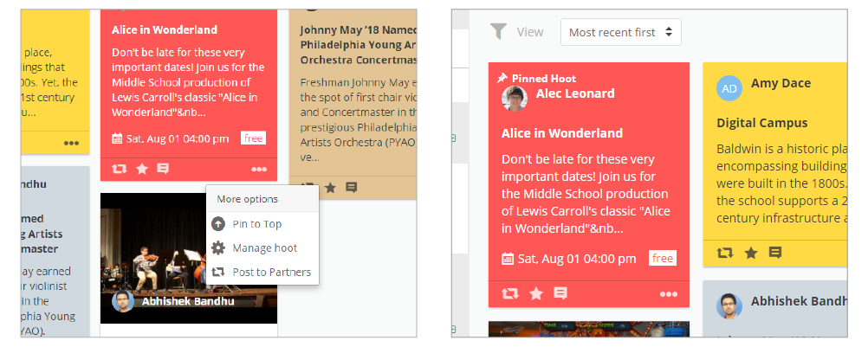Star the left Alice in Wonderland card
868x347 pixels.
click(142, 169)
